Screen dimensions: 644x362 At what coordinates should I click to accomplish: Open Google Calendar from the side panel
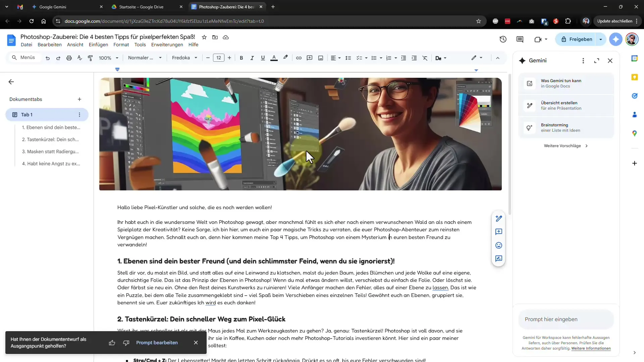coord(634,58)
